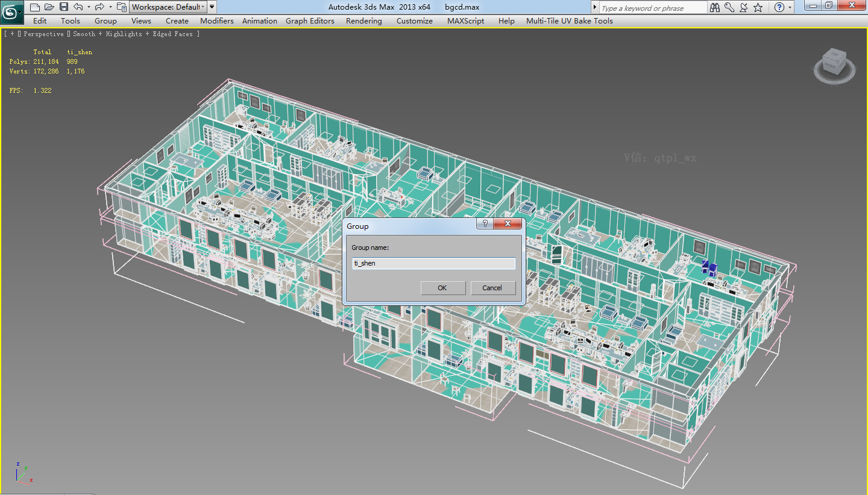Image resolution: width=868 pixels, height=495 pixels.
Task: Open a file with folder icon
Action: coord(49,7)
